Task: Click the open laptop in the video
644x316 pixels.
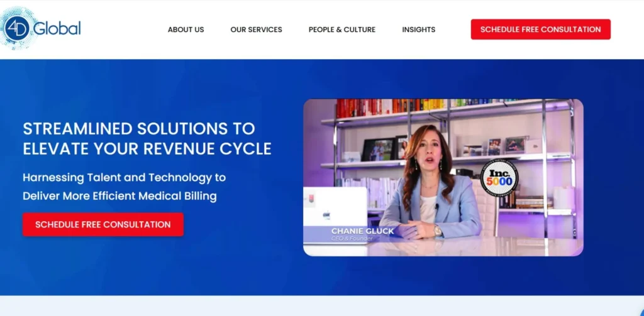Action: coord(335,209)
